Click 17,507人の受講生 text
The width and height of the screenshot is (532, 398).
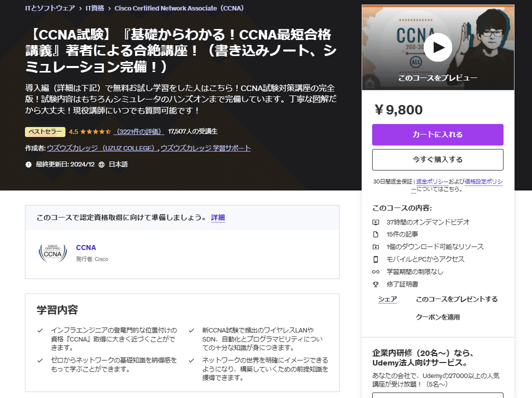193,131
